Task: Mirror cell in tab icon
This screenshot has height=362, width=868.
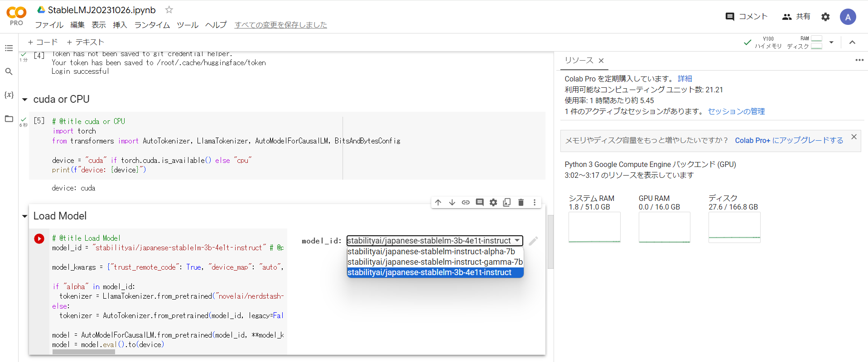Action: (507, 202)
